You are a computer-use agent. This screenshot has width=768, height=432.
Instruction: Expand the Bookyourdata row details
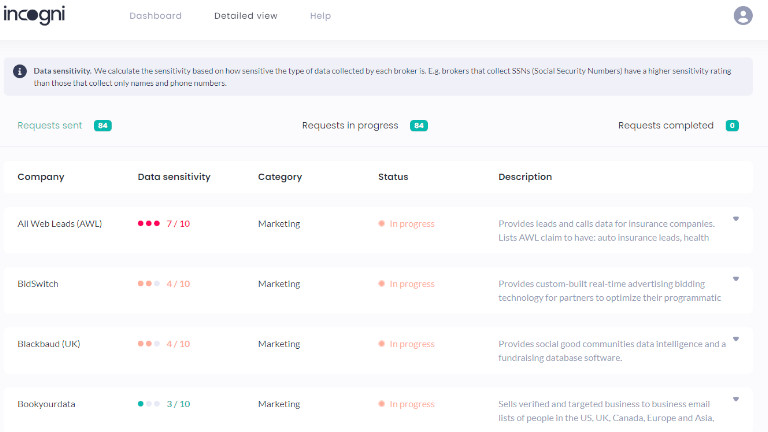pos(736,399)
